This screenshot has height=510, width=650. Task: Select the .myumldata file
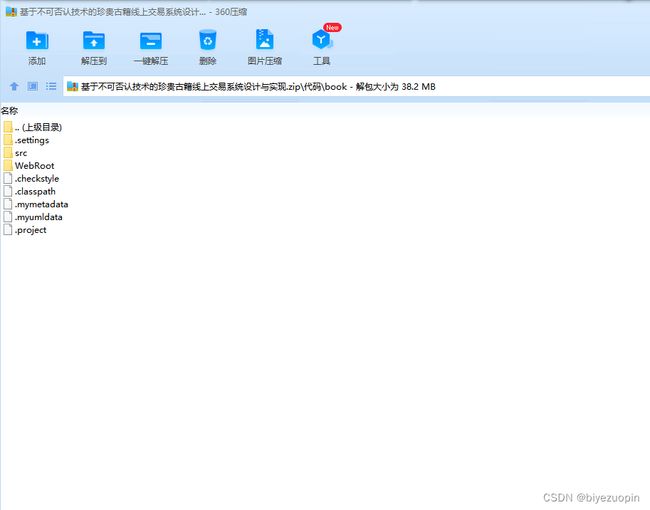[33, 217]
